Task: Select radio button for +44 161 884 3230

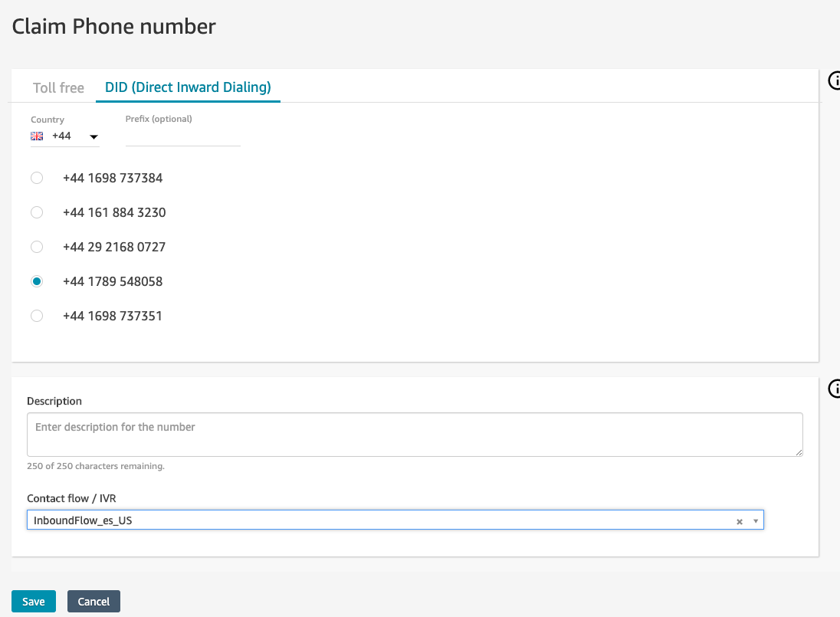Action: 37,212
